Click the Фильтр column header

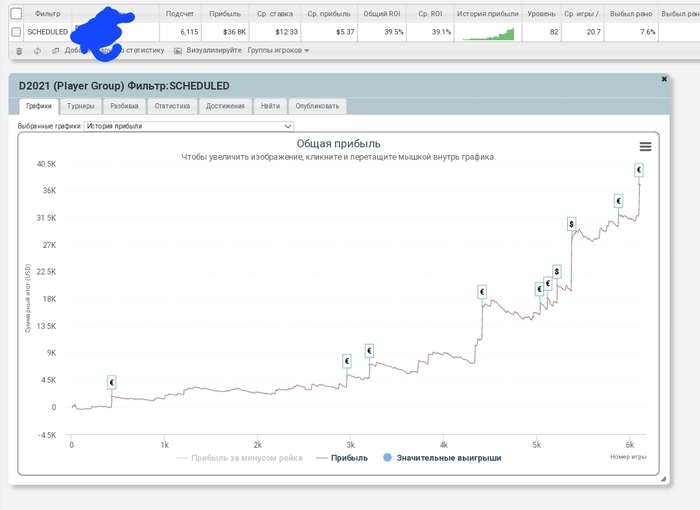[48, 14]
